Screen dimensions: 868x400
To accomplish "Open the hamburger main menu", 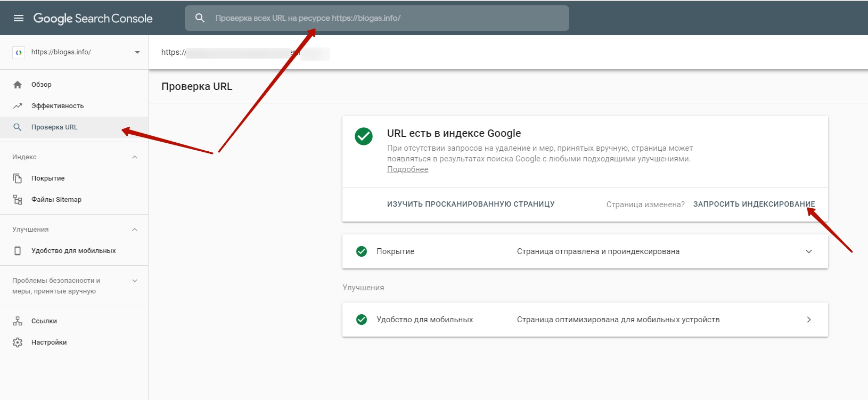I will (19, 18).
